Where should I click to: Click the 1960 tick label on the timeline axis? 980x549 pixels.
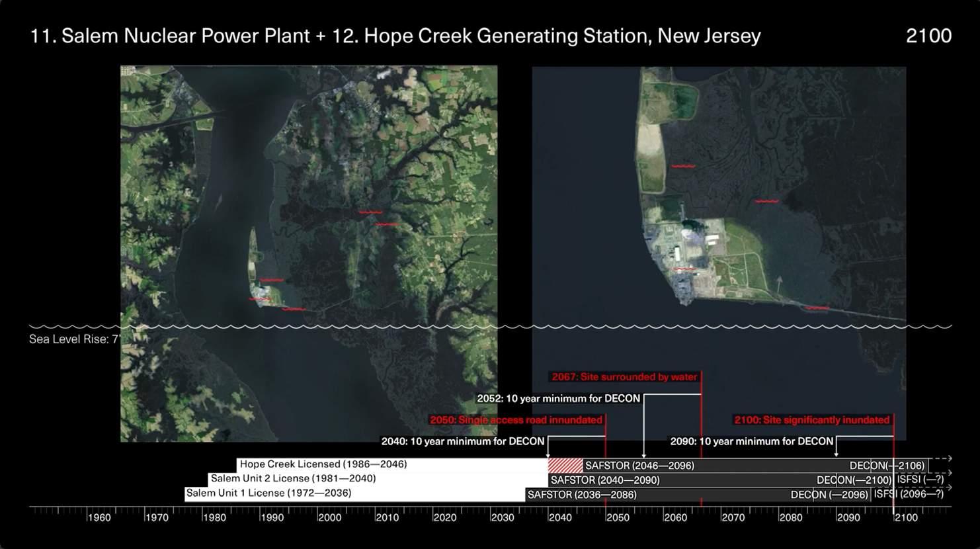(x=99, y=518)
